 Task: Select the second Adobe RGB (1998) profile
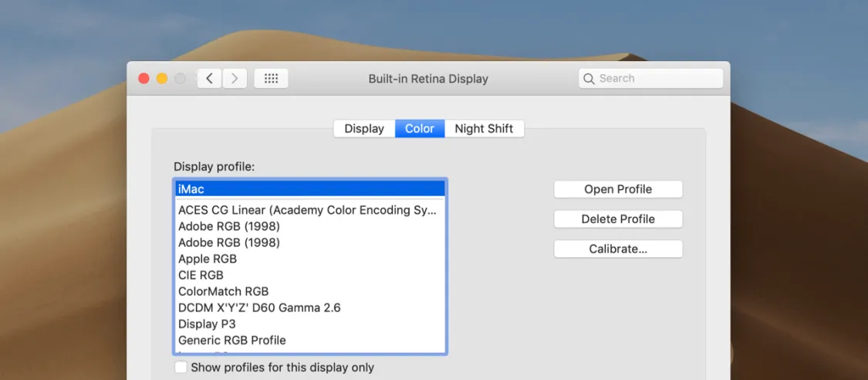[x=311, y=243]
